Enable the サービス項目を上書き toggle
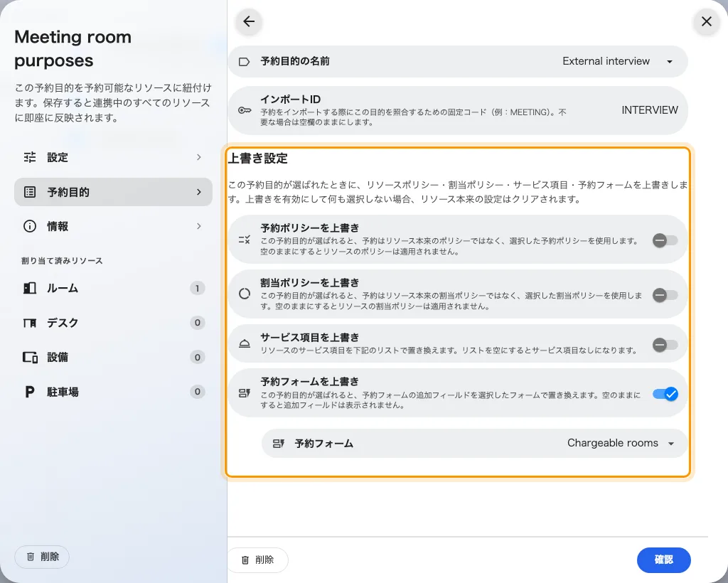The height and width of the screenshot is (583, 728). point(665,344)
